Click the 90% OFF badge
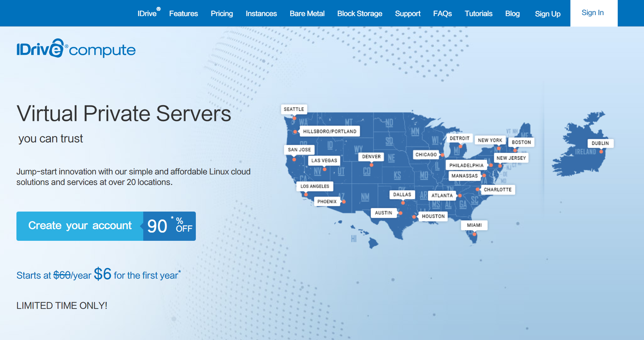 pyautogui.click(x=170, y=226)
